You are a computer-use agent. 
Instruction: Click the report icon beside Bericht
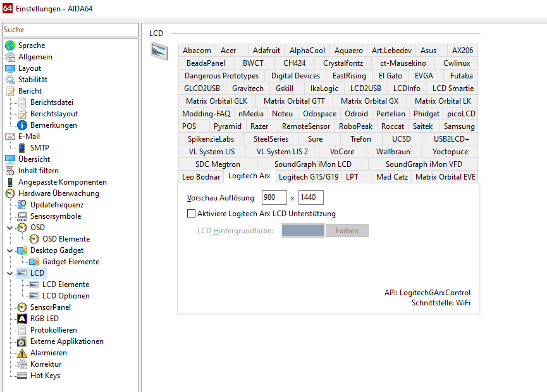click(10, 91)
